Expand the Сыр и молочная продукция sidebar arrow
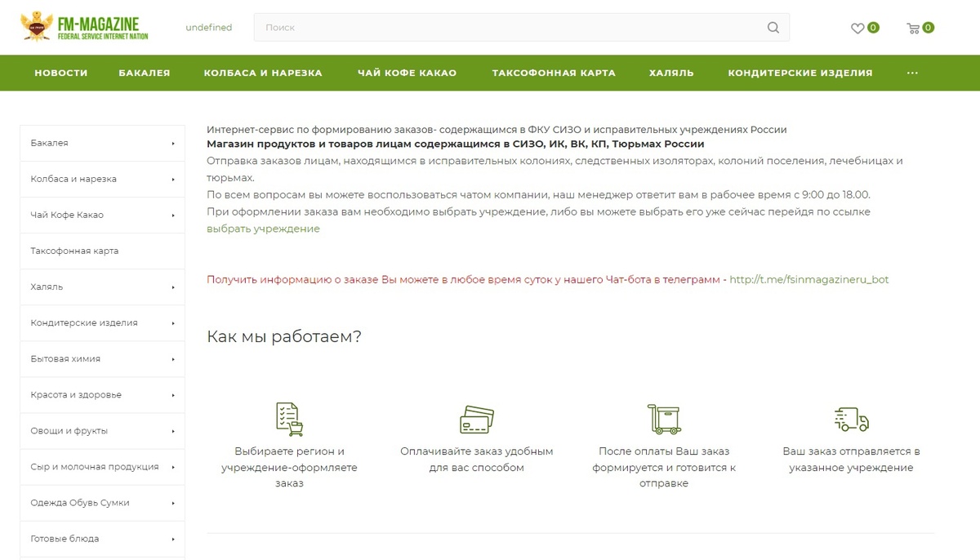Viewport: 980px width, 560px height. (173, 467)
